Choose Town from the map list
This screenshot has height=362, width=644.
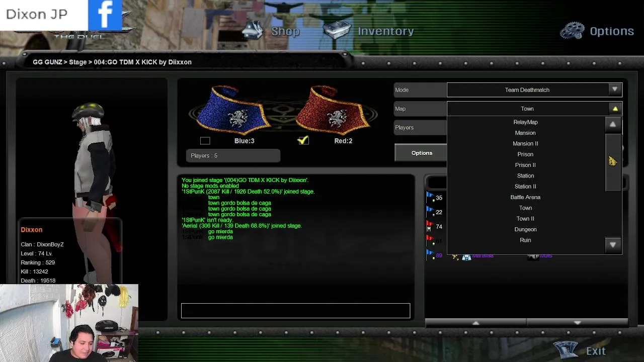[x=525, y=208]
